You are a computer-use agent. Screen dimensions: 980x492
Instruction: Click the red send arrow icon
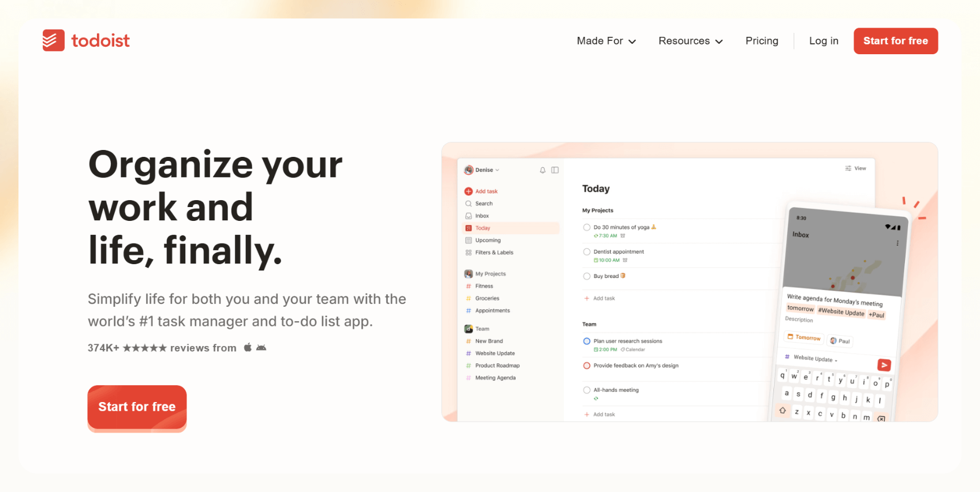coord(884,365)
